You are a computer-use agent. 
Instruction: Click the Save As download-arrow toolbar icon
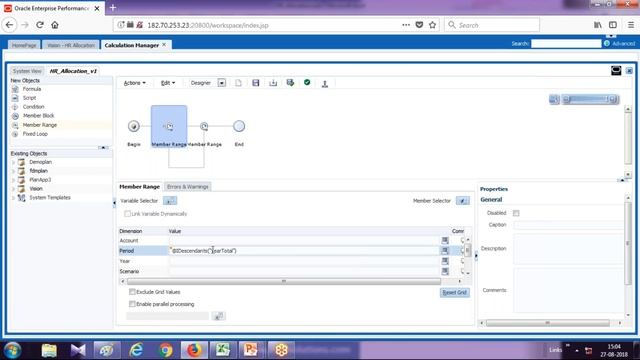coord(273,83)
